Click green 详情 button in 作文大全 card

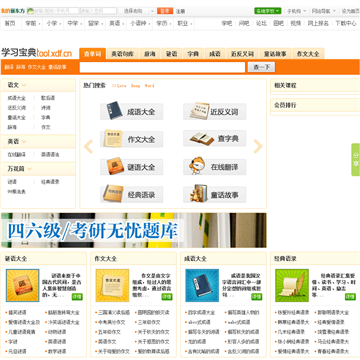tap(167, 297)
